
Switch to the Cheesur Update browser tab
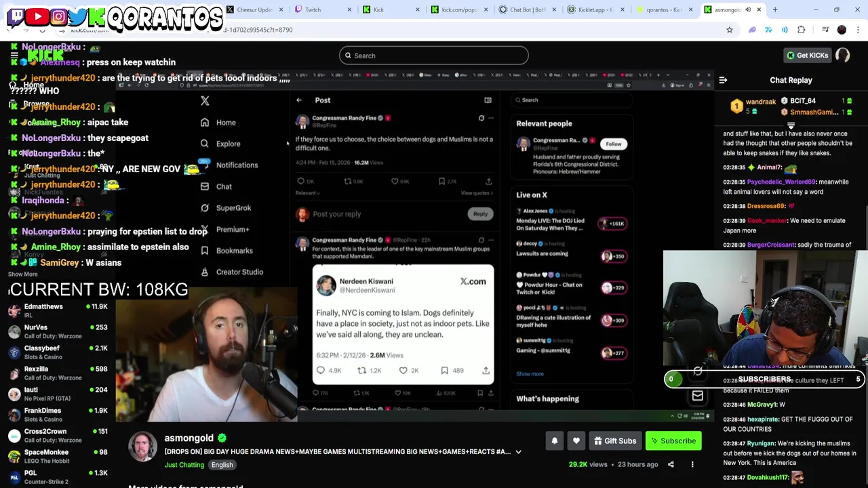pyautogui.click(x=254, y=9)
